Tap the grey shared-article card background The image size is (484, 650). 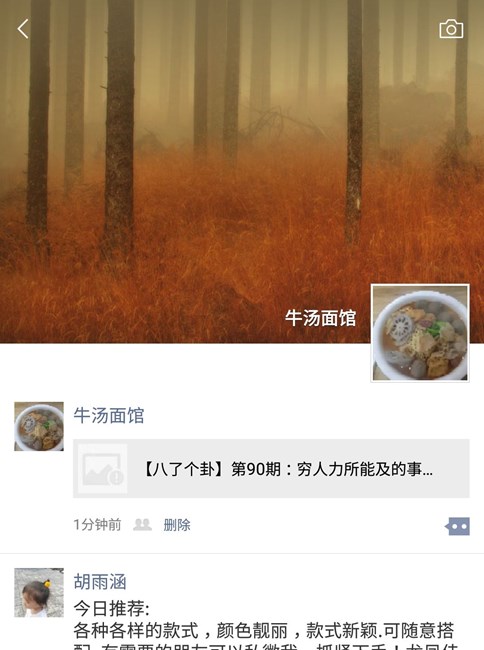tap(271, 468)
